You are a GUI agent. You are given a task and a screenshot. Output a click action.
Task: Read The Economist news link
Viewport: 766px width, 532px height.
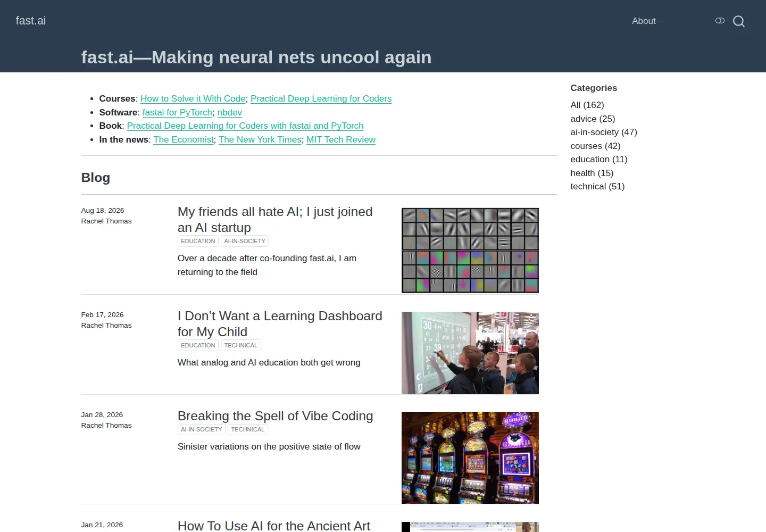click(x=184, y=139)
